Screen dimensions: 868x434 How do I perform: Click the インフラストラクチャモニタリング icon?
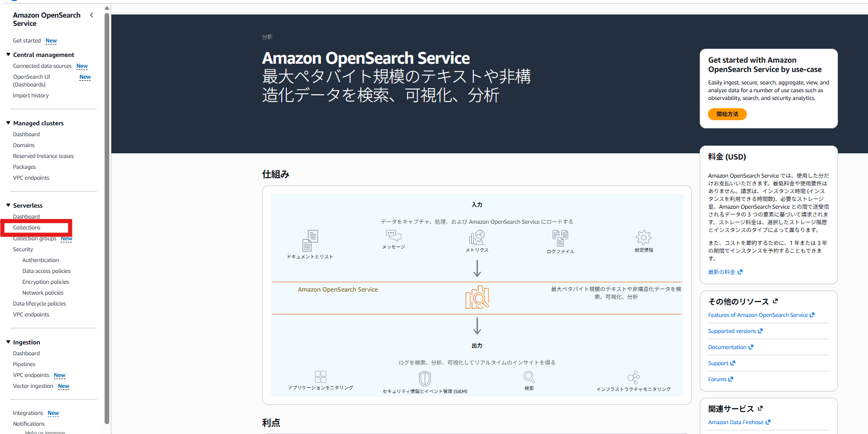tap(633, 377)
